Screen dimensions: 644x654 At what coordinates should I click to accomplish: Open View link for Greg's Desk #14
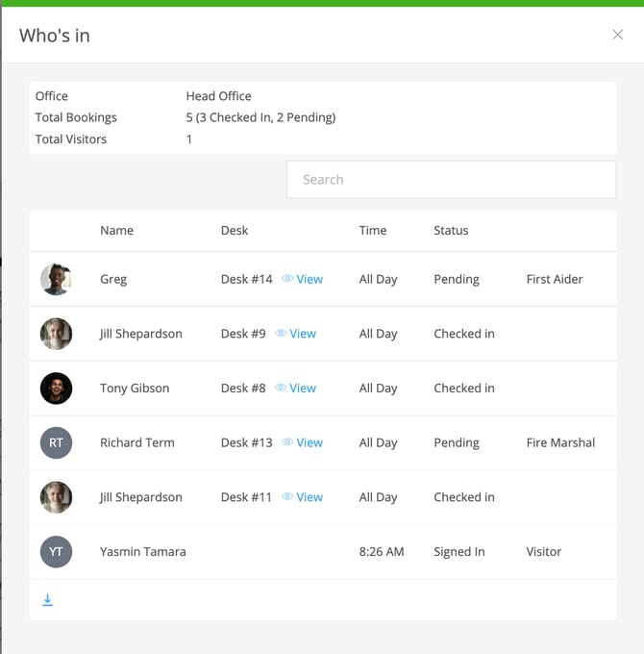coord(310,279)
